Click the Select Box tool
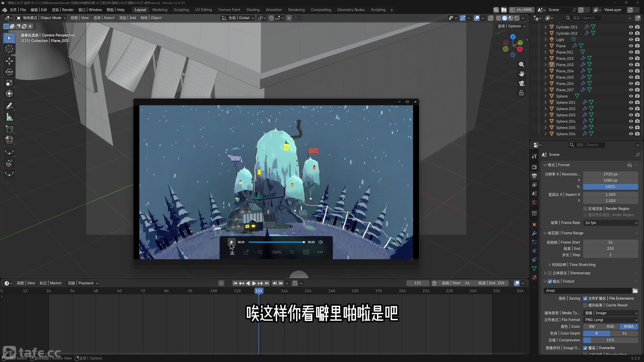 [9, 38]
